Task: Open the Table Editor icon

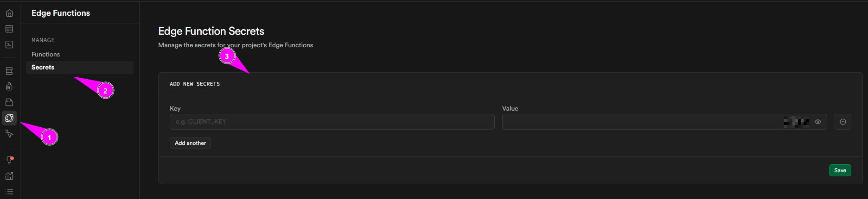Action: tap(9, 29)
